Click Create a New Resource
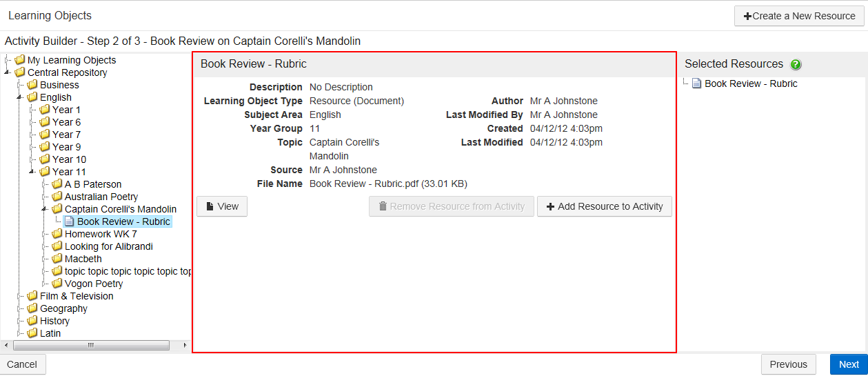 (799, 16)
